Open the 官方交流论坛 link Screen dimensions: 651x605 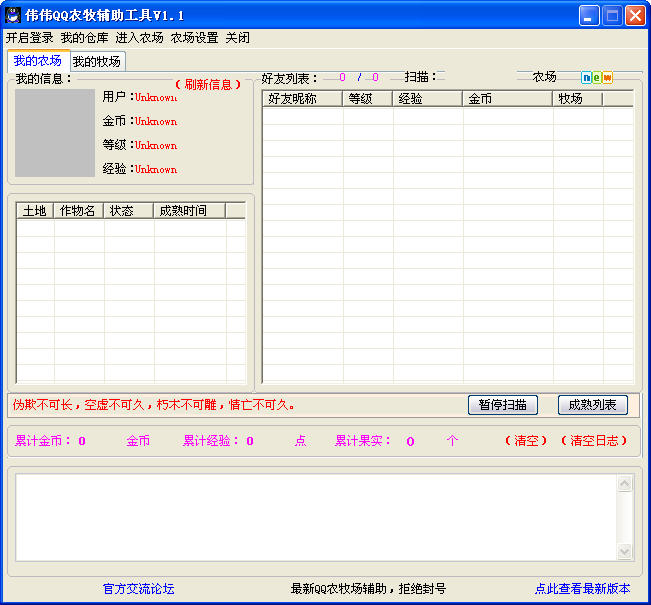point(139,588)
